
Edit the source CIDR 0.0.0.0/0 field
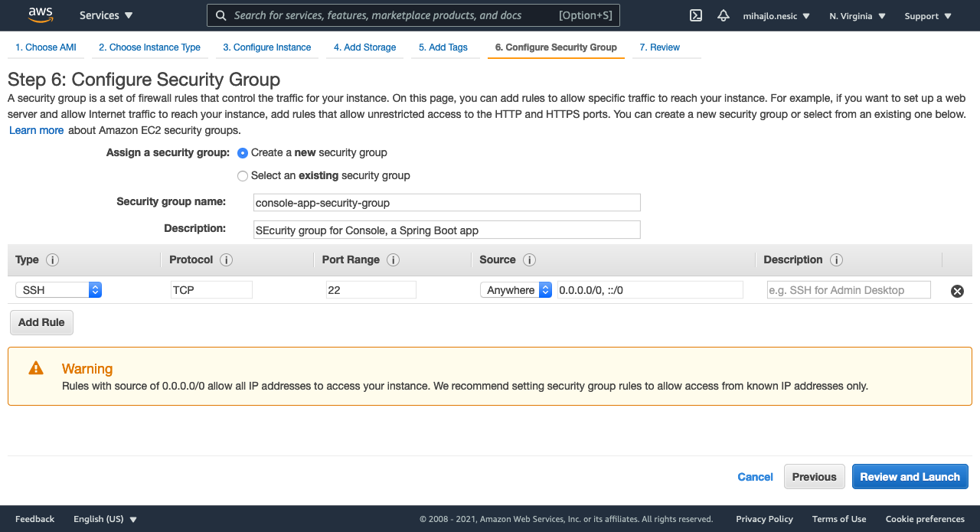650,290
